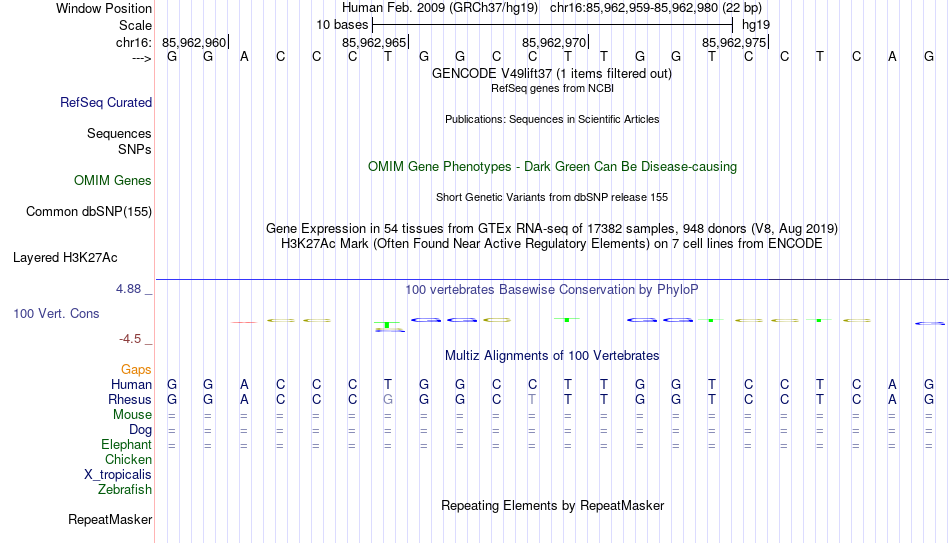Click 100 vertebrates Basewise Conservation by PhyloP title
950x543 pixels.
pos(552,290)
